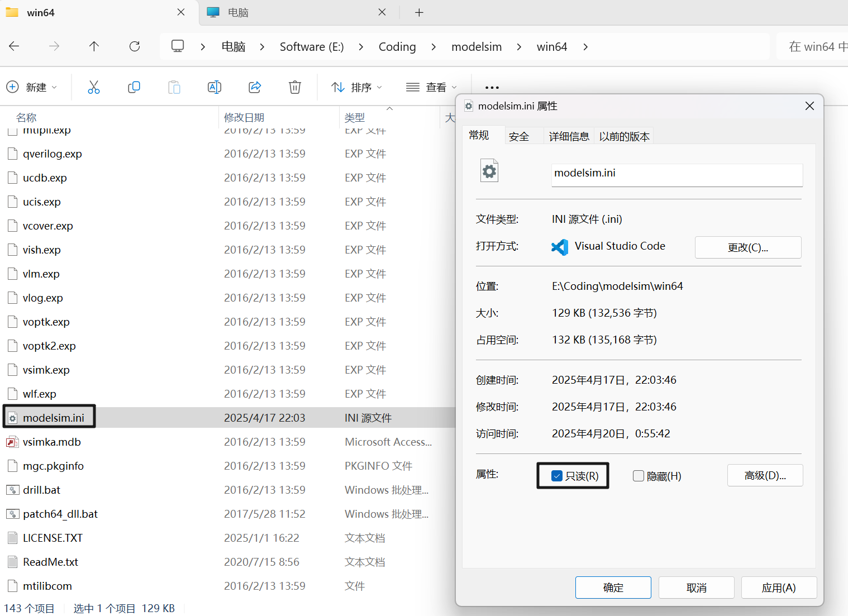
Task: Click the ReadMe.txt document icon
Action: pyautogui.click(x=12, y=562)
